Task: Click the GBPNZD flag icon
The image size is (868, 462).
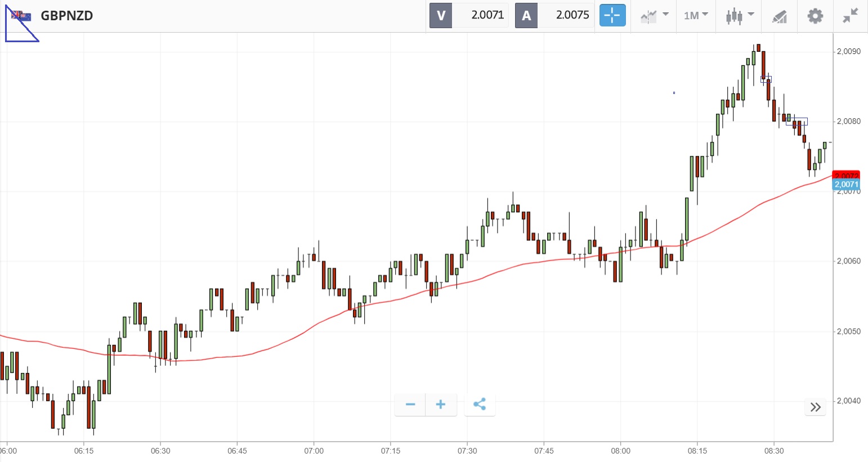Action: [21, 16]
